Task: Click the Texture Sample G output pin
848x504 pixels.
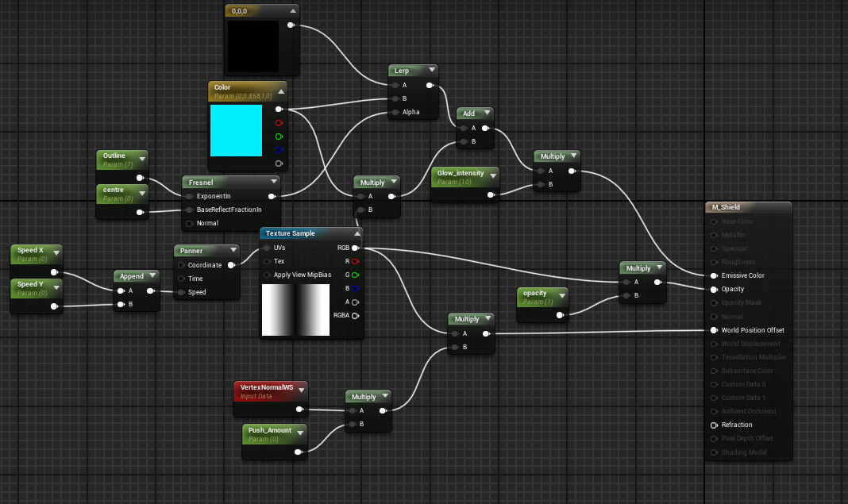Action: tap(355, 275)
